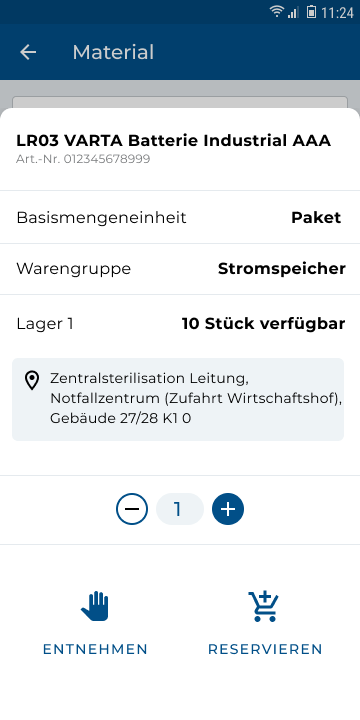Decrease quantity with the minus button
360x720 pixels.
[x=132, y=509]
